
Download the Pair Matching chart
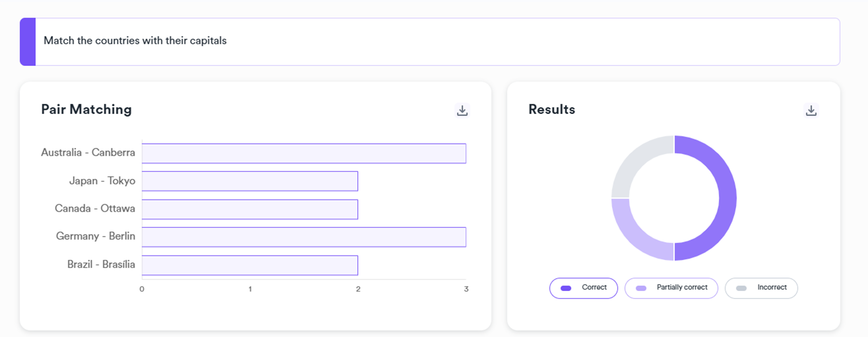462,111
